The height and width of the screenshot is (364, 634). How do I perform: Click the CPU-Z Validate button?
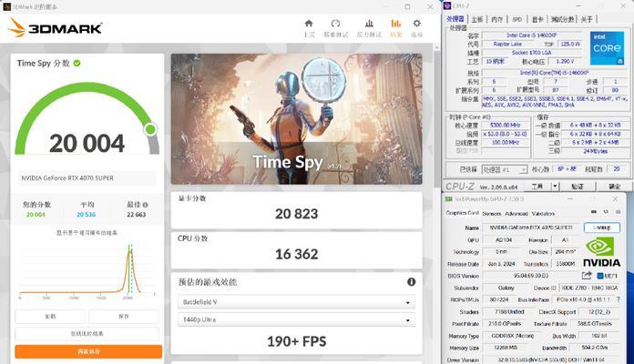pyautogui.click(x=578, y=187)
